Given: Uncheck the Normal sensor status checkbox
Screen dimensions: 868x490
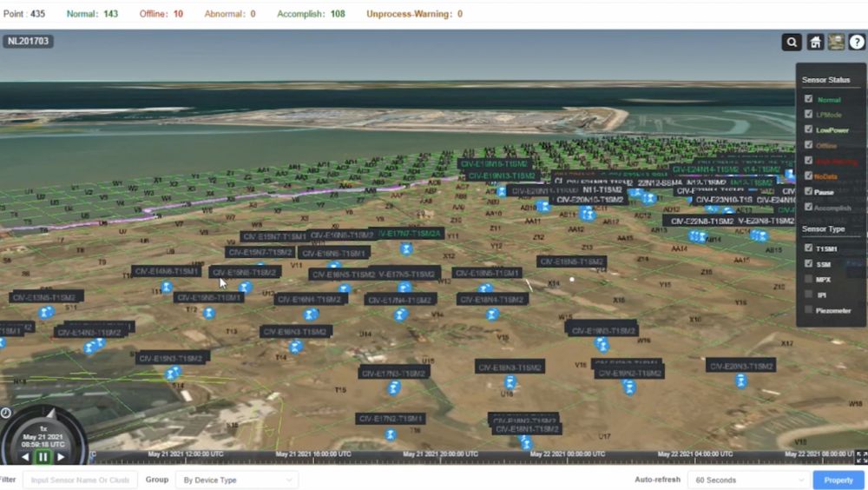Looking at the screenshot, I should [x=808, y=99].
